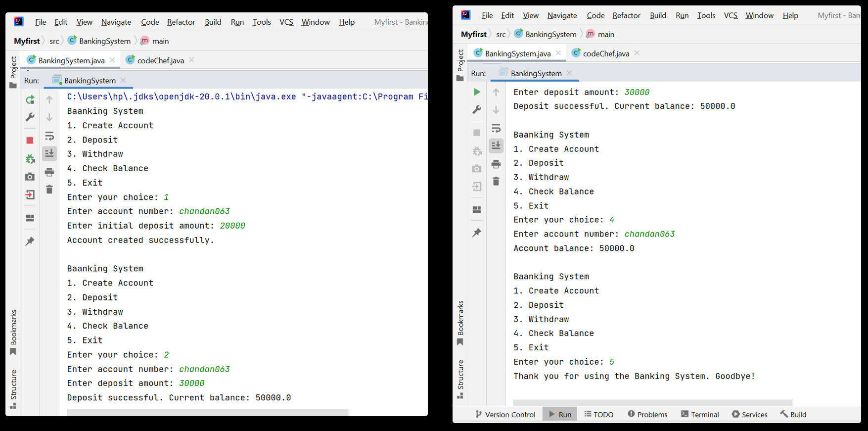Screen dimensions: 868x431
Task: Click green Run icon in right window
Action: tap(477, 92)
